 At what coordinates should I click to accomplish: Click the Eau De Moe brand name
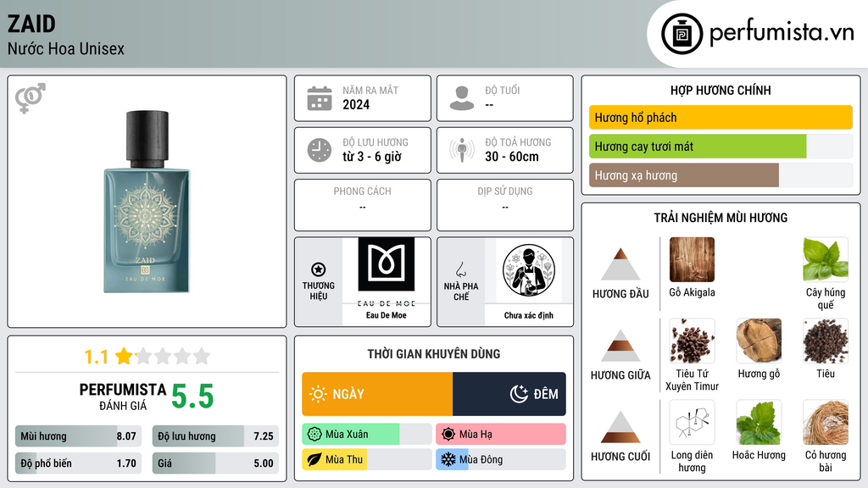point(387,315)
